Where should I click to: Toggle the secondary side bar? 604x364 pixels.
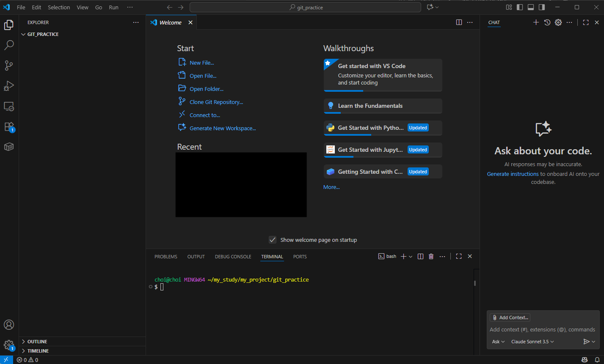coord(542,7)
